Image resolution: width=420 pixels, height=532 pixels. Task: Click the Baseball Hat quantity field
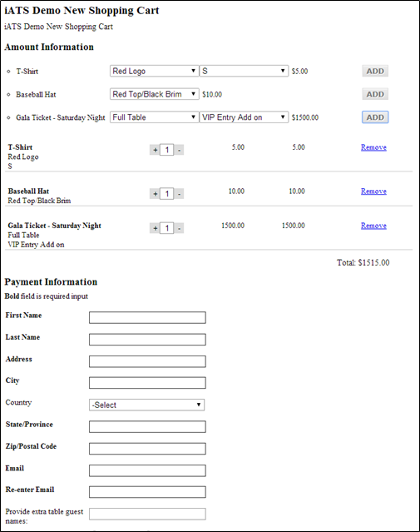pyautogui.click(x=167, y=194)
